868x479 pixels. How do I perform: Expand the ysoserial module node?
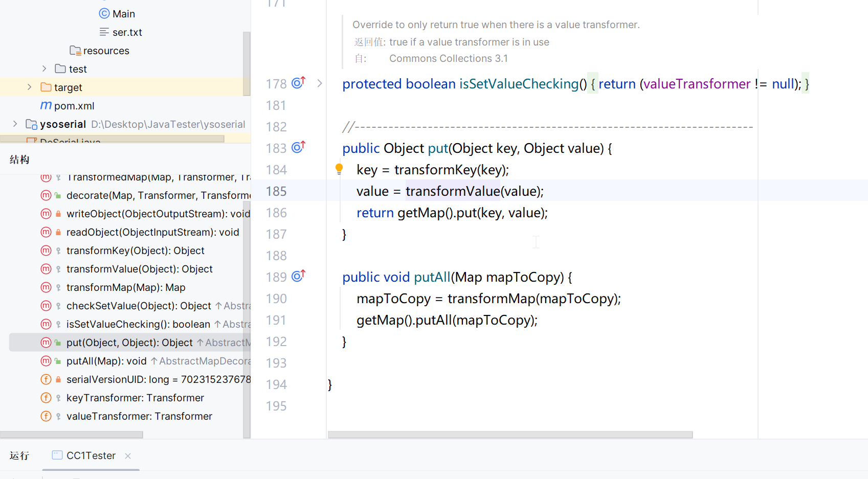pos(15,124)
